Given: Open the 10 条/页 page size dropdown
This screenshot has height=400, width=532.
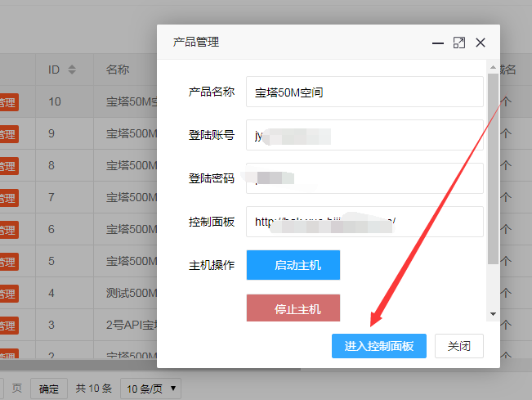Looking at the screenshot, I should tap(150, 389).
